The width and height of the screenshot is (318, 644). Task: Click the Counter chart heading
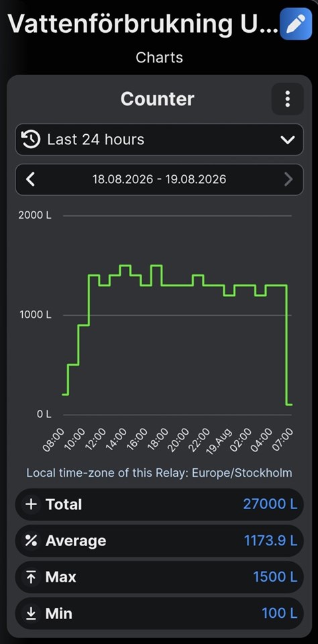[x=158, y=99]
